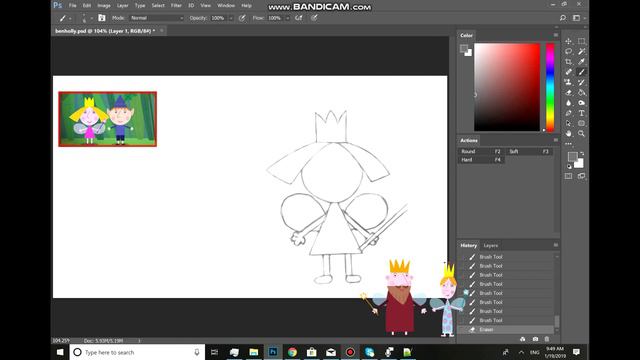Select the Brush tool in the tools panel

(x=582, y=72)
